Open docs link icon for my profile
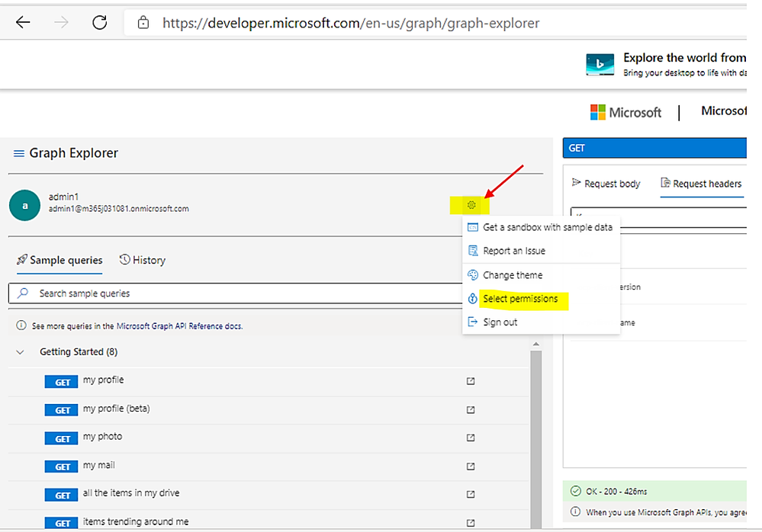762x532 pixels. click(471, 381)
